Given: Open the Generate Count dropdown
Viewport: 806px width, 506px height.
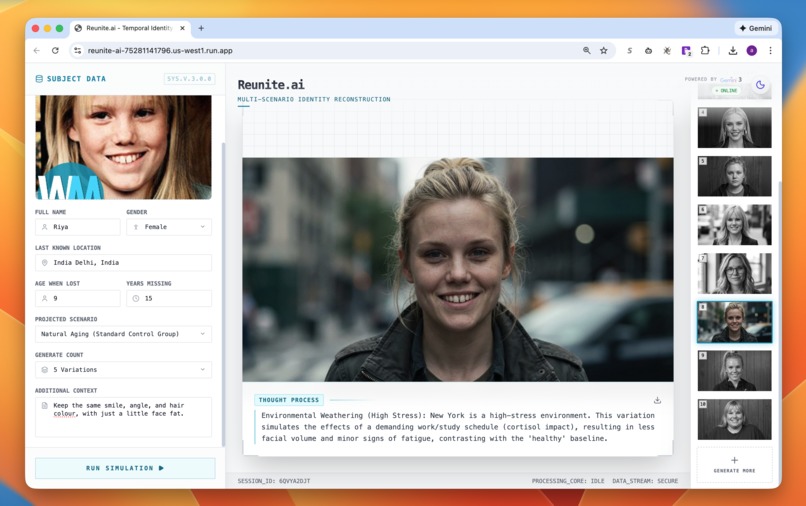Looking at the screenshot, I should coord(123,370).
